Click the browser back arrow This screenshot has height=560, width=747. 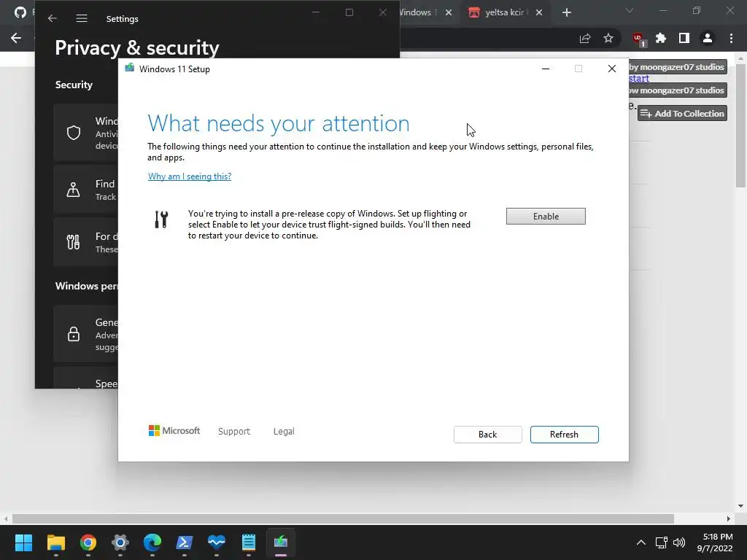(x=16, y=38)
